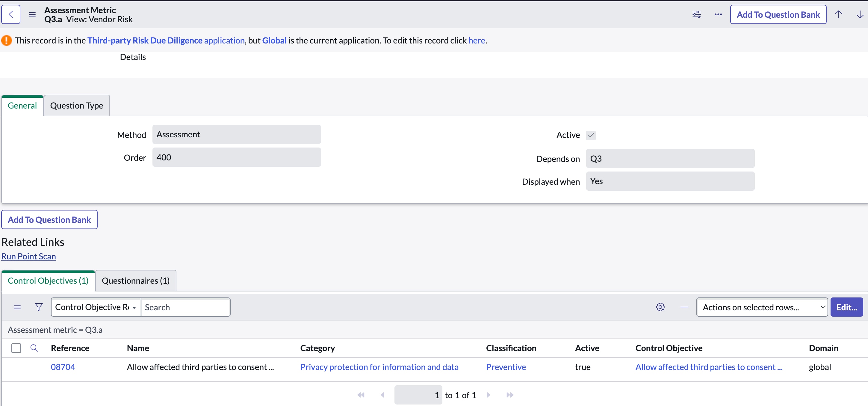Select the checkbox on row 08704
868x406 pixels.
point(16,367)
